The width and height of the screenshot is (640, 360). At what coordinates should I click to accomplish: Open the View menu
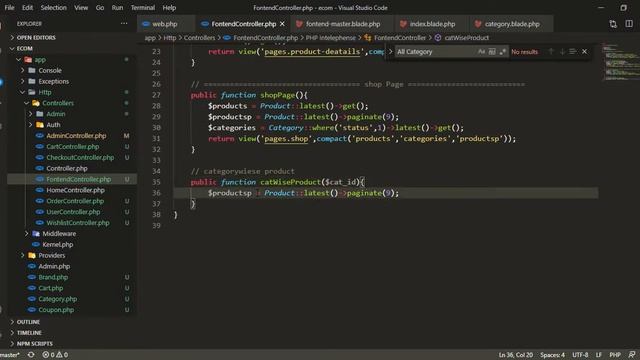coord(81,8)
